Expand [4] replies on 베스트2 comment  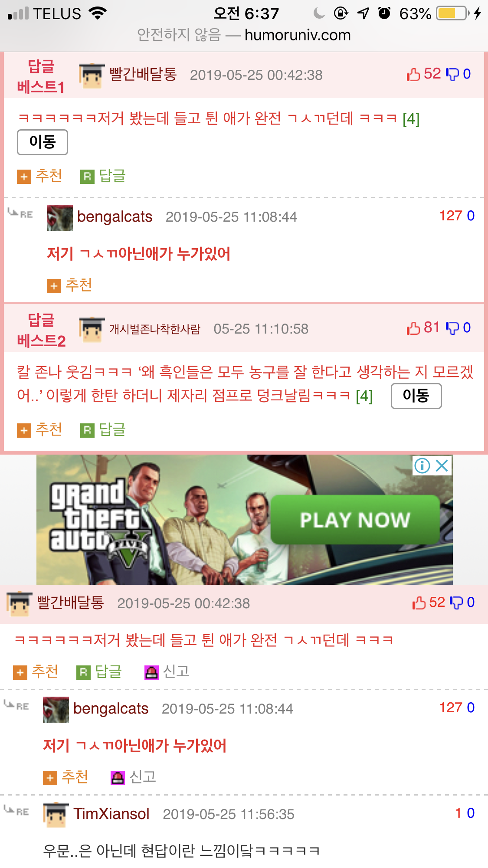(x=364, y=396)
